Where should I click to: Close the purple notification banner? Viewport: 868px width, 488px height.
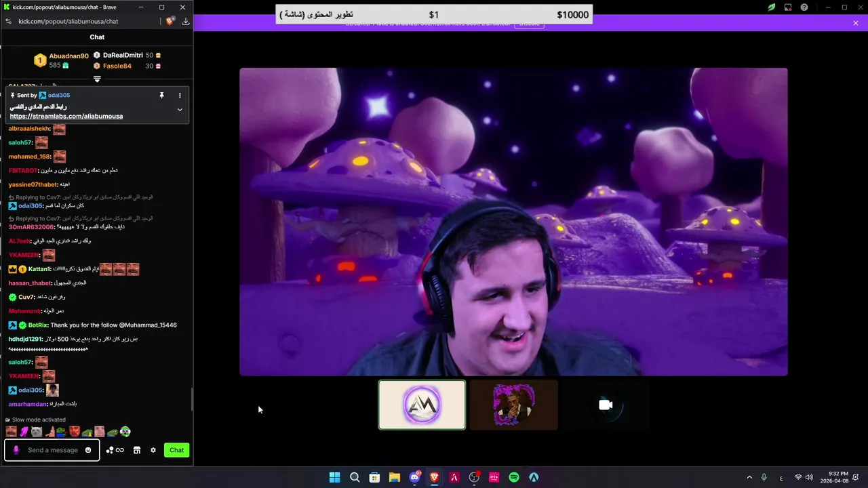pyautogui.click(x=856, y=23)
